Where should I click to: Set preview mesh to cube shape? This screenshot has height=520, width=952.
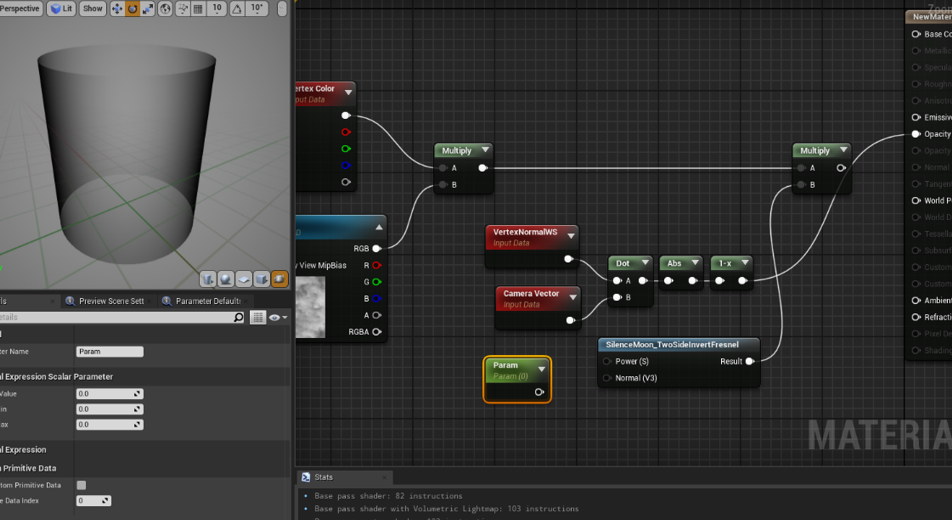coord(262,279)
